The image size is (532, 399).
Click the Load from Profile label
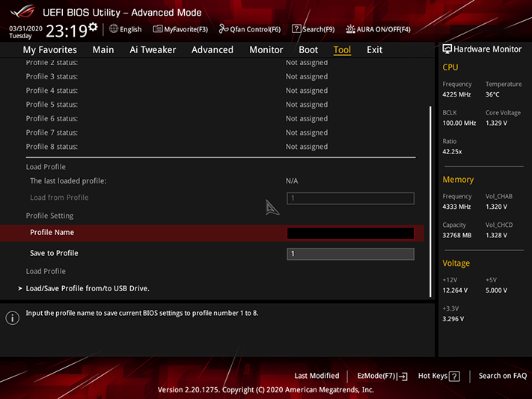pos(59,198)
